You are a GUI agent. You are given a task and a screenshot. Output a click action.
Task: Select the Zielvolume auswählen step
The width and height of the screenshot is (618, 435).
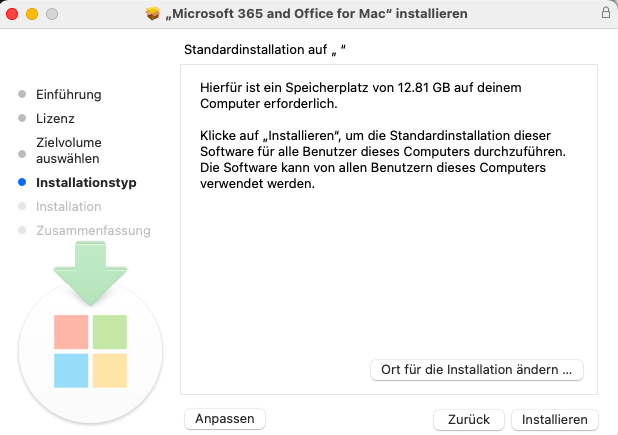pyautogui.click(x=68, y=150)
